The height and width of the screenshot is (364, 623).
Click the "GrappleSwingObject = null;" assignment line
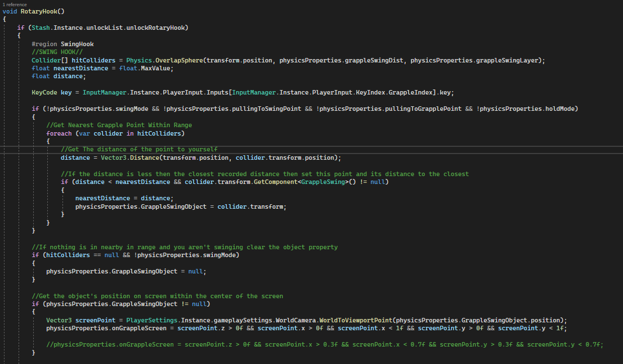tap(127, 271)
